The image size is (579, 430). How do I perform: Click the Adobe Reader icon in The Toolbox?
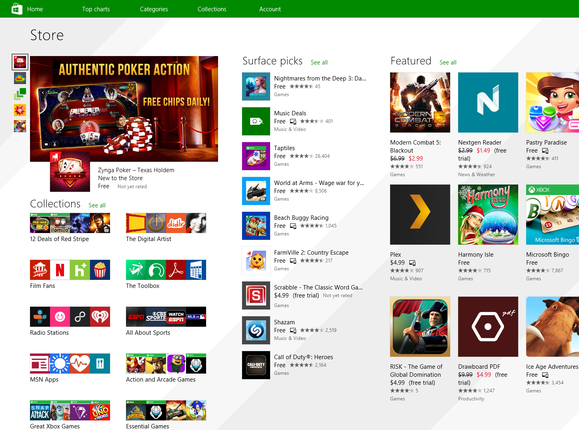click(x=176, y=270)
